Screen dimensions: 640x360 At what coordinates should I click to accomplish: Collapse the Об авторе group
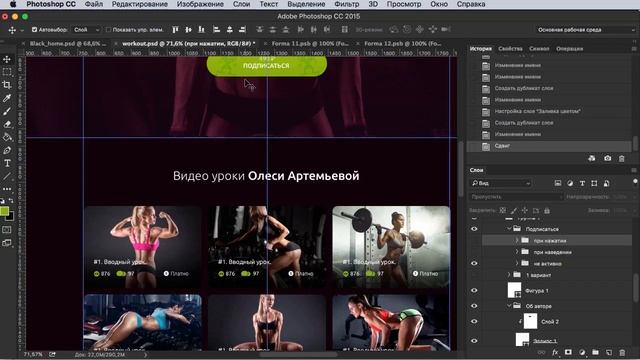click(x=509, y=306)
